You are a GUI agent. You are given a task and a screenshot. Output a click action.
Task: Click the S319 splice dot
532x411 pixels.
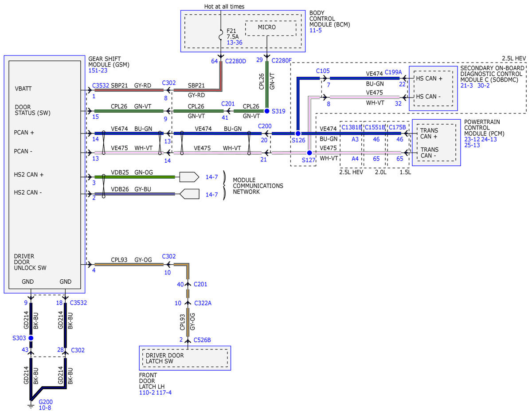click(x=267, y=111)
